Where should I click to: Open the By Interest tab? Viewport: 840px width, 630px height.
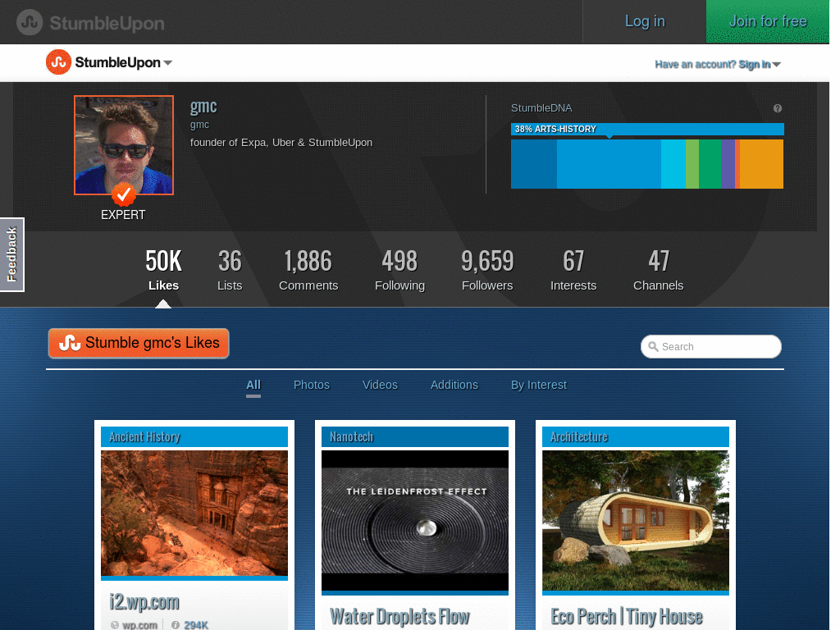539,385
